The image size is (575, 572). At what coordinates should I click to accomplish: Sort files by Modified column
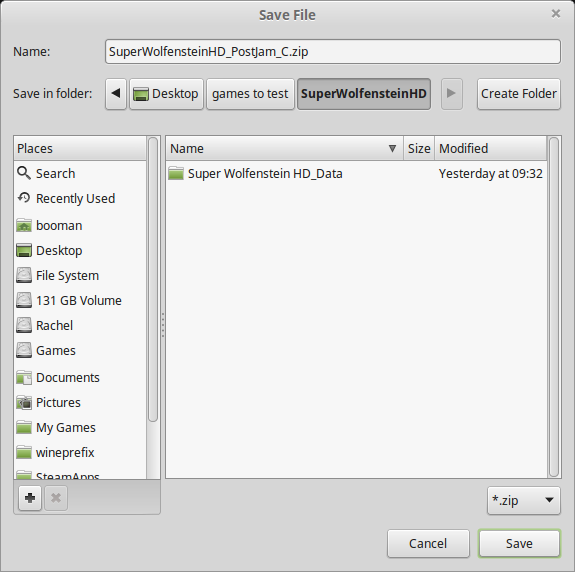point(491,148)
